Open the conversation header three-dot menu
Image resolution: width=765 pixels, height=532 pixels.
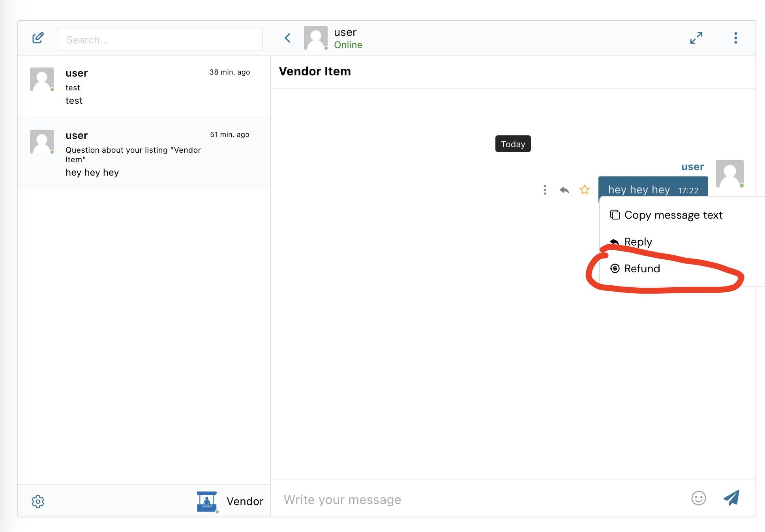click(735, 38)
